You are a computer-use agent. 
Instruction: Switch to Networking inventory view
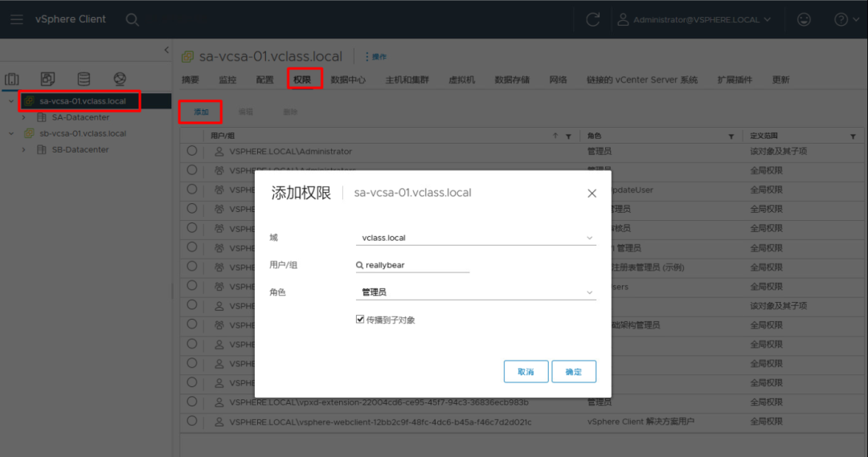click(x=120, y=80)
